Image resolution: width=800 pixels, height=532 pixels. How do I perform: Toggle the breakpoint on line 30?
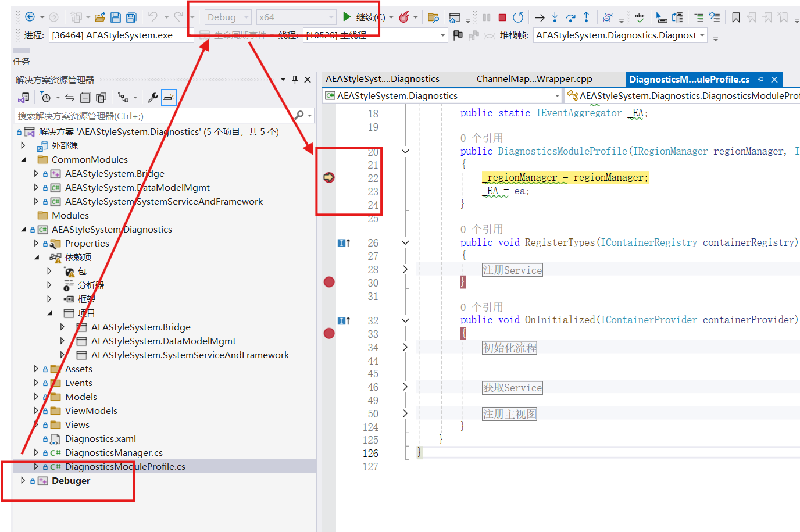click(329, 283)
